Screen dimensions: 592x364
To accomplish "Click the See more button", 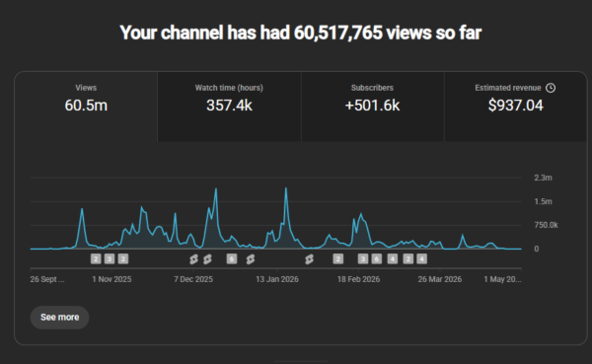I will tap(59, 318).
